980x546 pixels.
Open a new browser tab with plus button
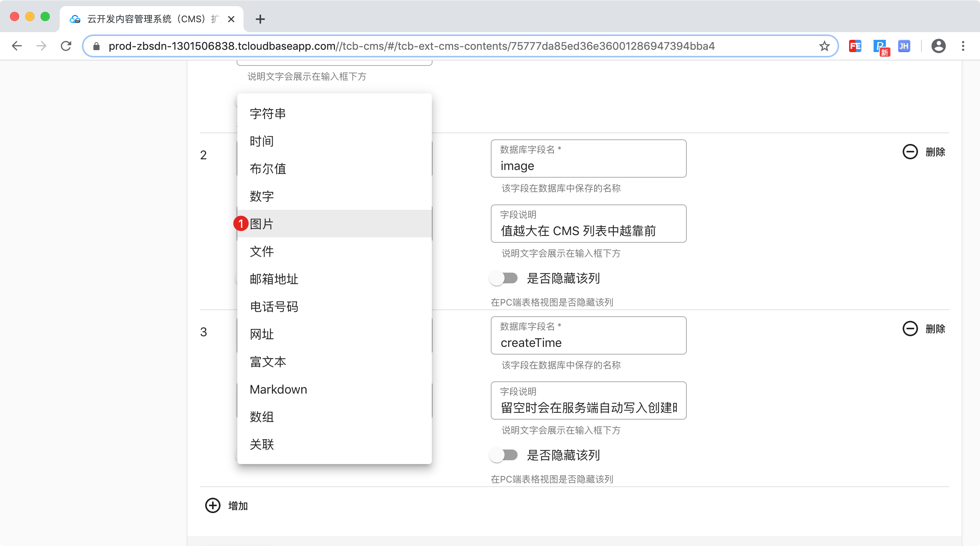click(260, 19)
